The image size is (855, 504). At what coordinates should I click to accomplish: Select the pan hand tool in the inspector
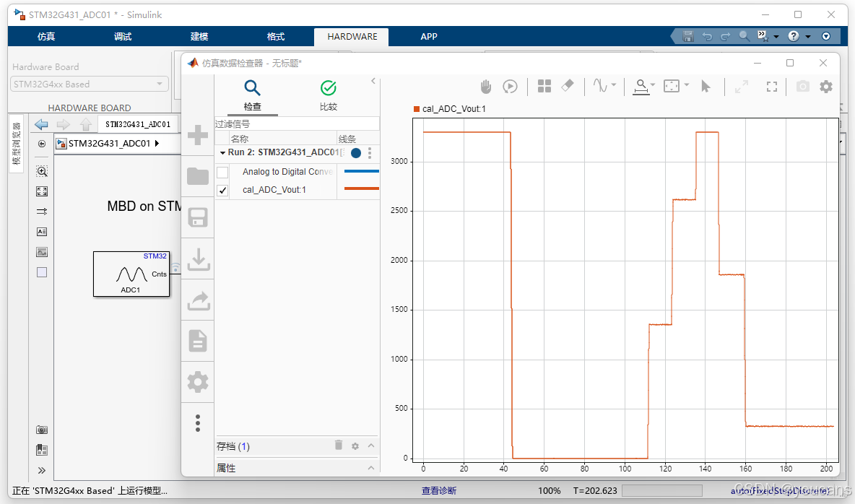[x=486, y=86]
